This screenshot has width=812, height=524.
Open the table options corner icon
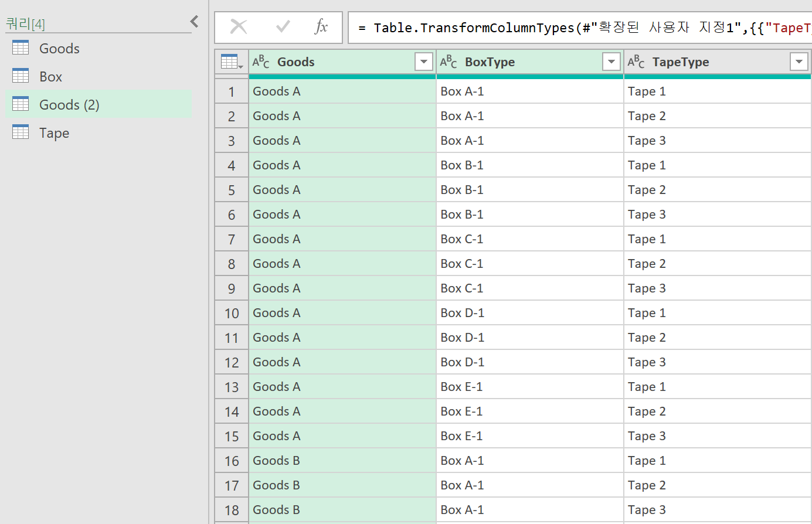[x=231, y=62]
